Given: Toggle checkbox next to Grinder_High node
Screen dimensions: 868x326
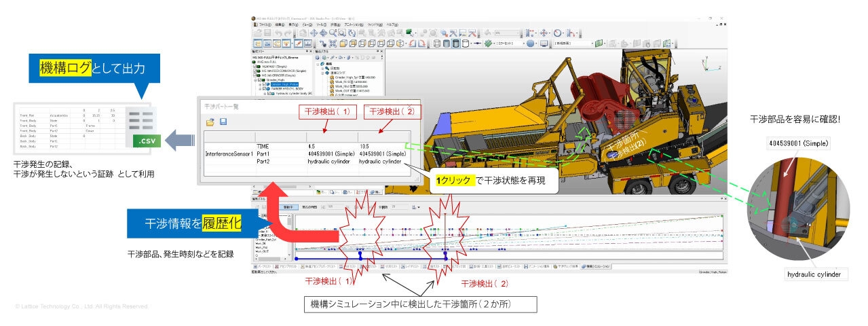Looking at the screenshot, I should [x=259, y=79].
